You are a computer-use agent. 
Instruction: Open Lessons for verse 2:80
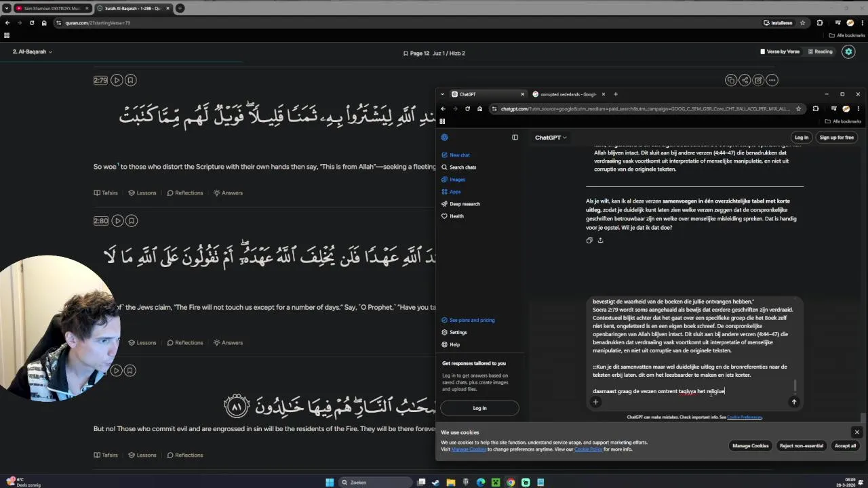(142, 342)
